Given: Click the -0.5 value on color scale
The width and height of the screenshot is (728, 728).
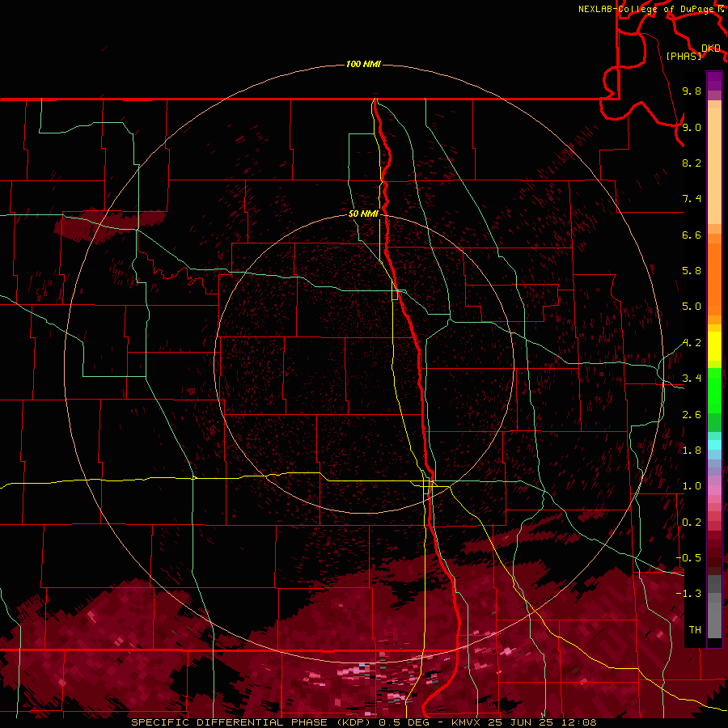Looking at the screenshot, I should coord(688,558).
